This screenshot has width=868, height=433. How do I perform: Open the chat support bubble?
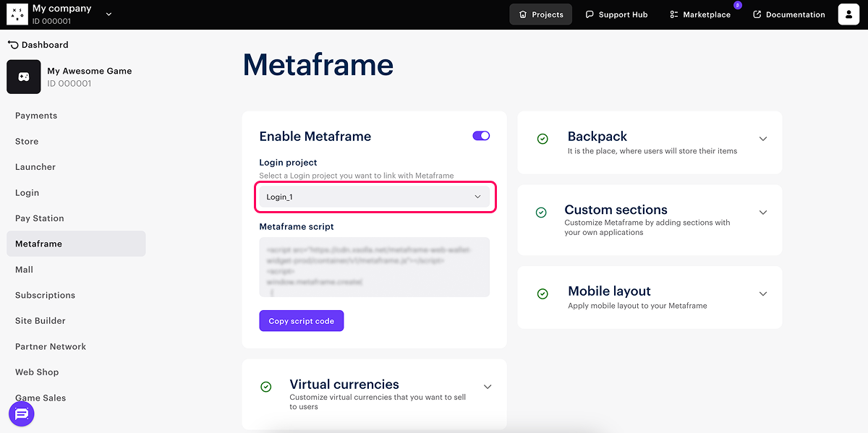(x=22, y=413)
